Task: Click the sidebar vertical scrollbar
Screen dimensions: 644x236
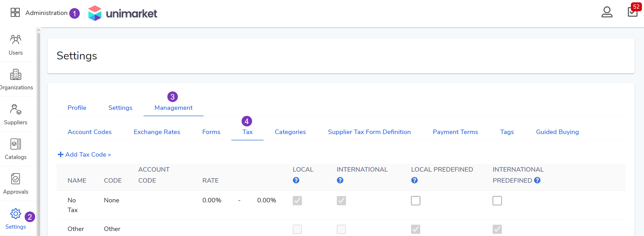Action: [39, 131]
